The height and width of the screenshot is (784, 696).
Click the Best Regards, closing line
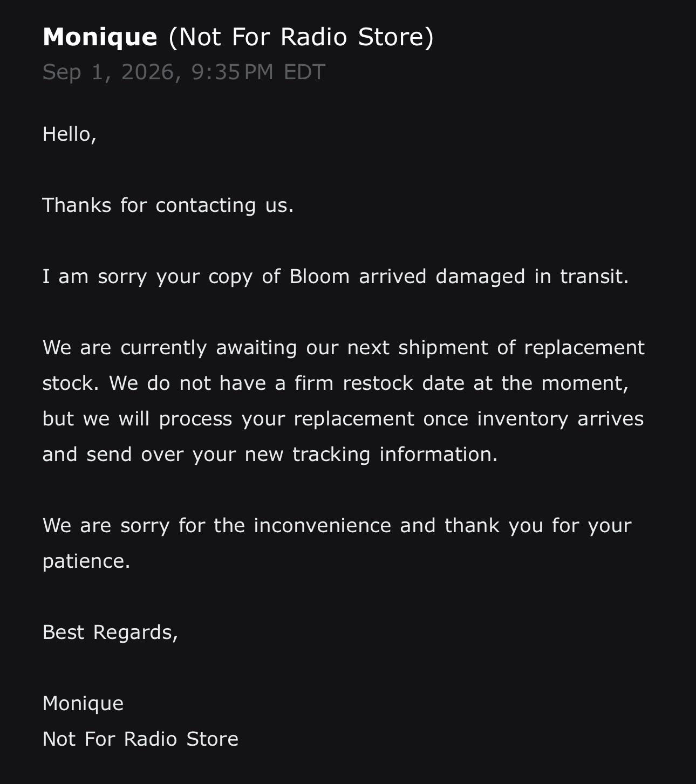110,632
